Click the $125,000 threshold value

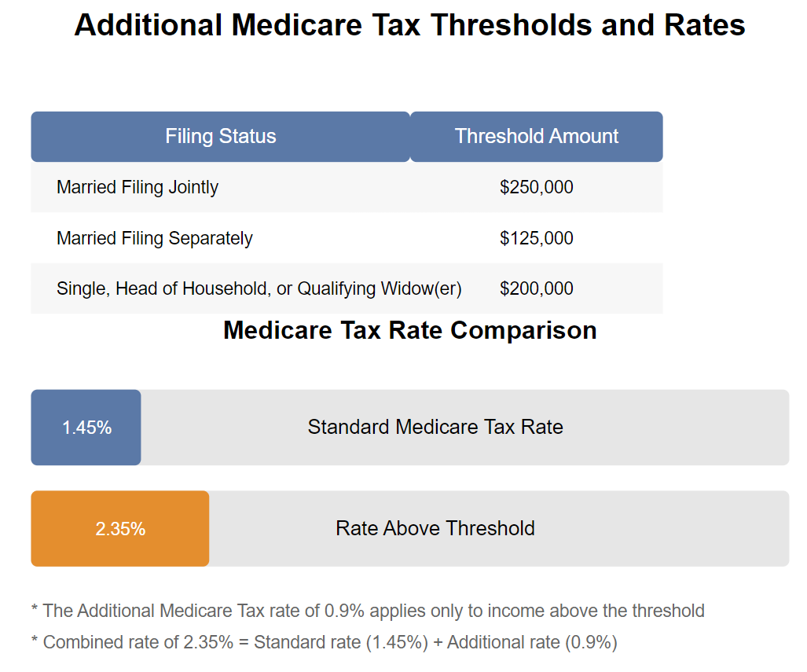click(536, 238)
